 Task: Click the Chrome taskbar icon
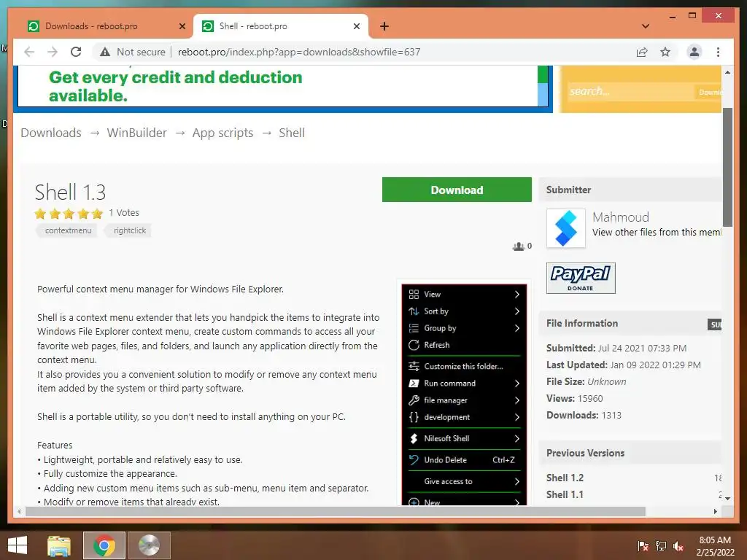(104, 545)
